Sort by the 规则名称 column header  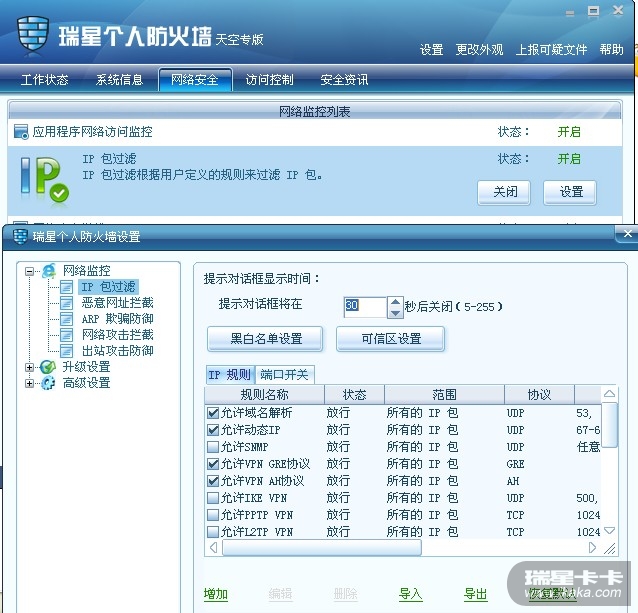(x=264, y=395)
